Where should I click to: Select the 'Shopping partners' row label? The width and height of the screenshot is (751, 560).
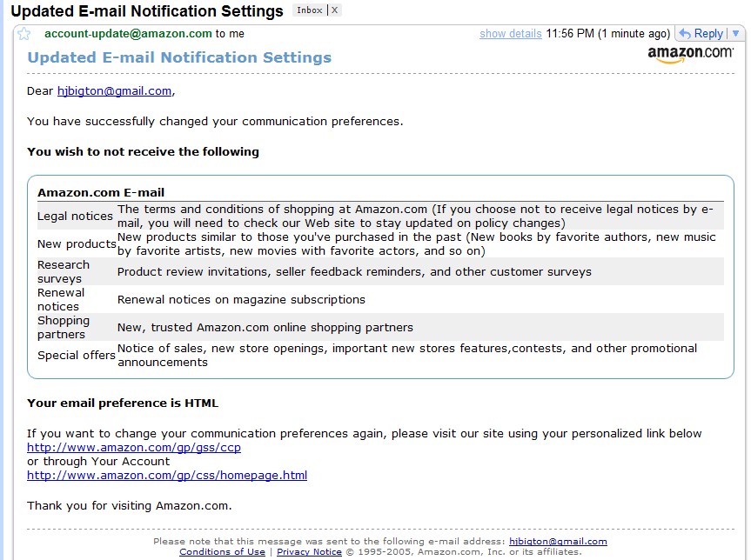(64, 327)
